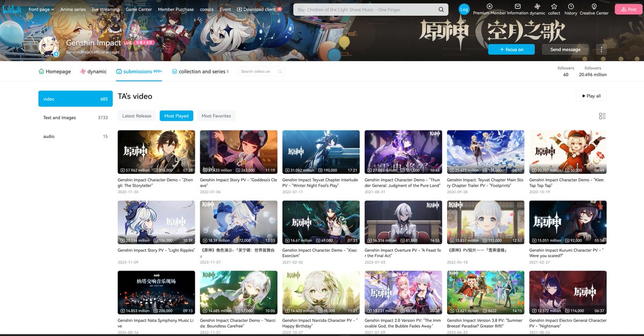Follow with the focus on button
644x336 pixels.
pos(512,49)
